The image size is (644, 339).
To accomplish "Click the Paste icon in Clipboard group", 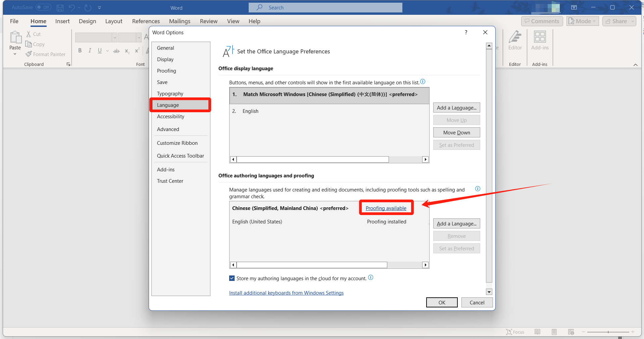I will coord(15,37).
